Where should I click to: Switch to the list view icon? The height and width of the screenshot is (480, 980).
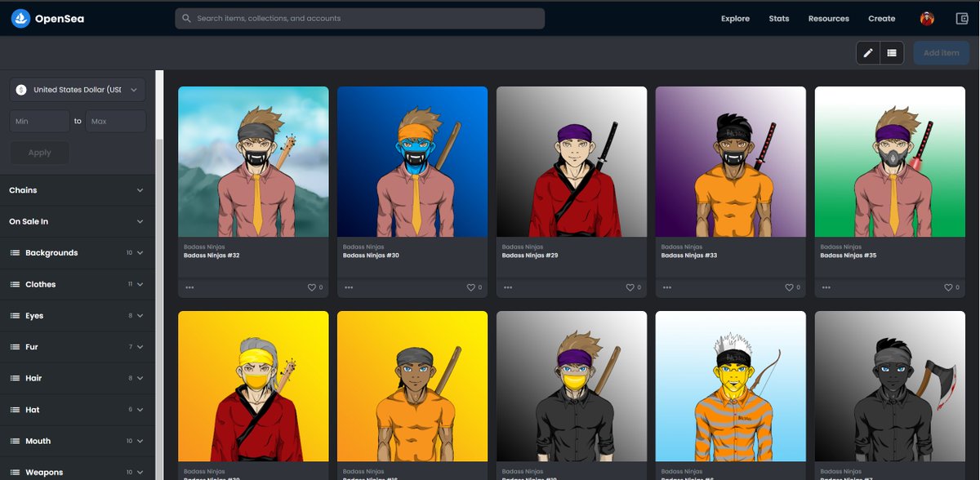(892, 52)
